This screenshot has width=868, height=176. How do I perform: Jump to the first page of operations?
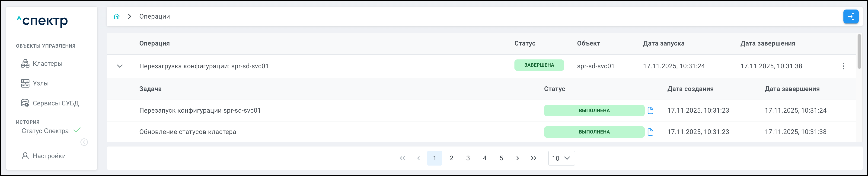coord(402,158)
